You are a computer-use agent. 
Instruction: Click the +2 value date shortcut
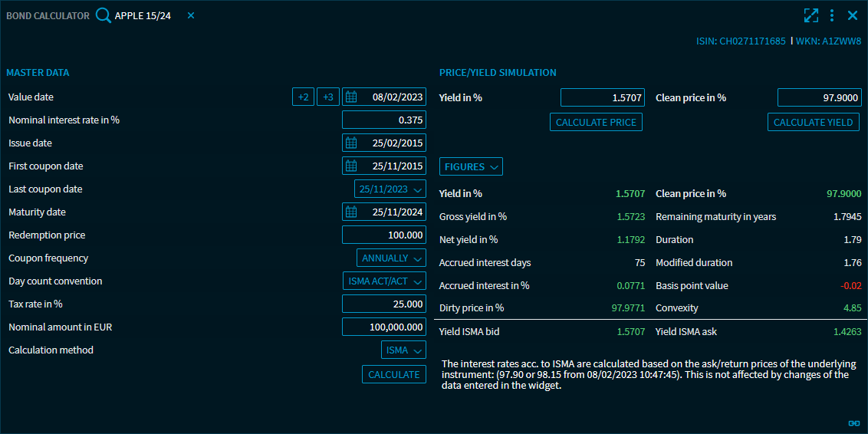(303, 97)
